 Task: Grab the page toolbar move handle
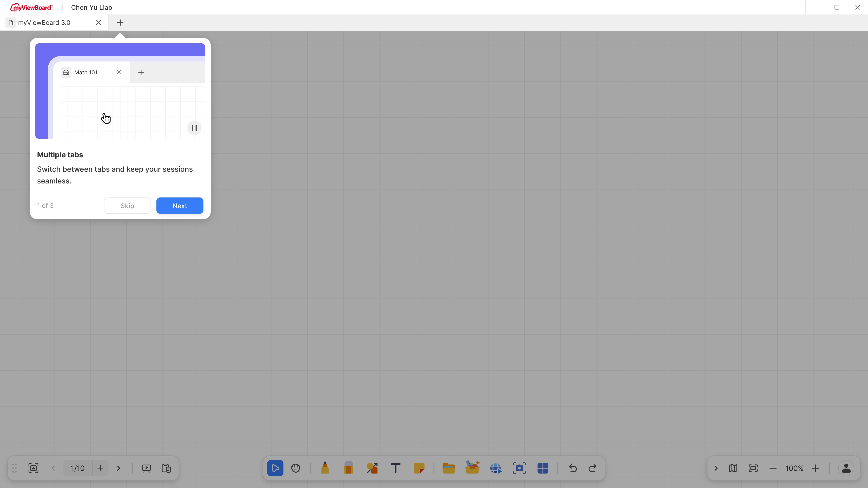14,468
